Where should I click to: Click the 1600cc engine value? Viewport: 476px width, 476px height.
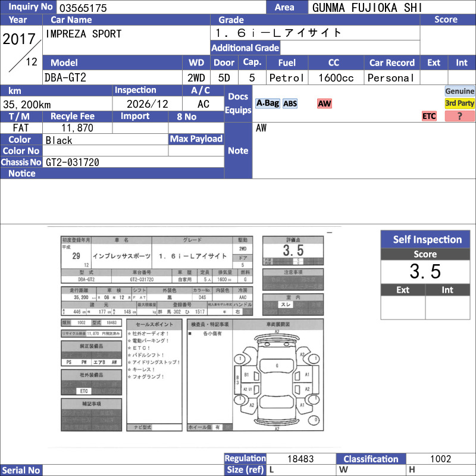pyautogui.click(x=336, y=78)
